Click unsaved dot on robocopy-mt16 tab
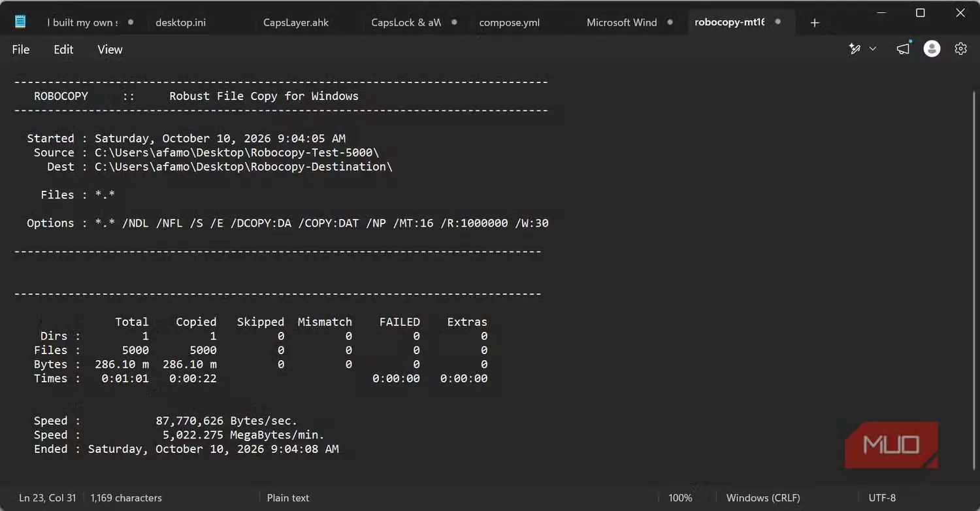980x511 pixels. (x=778, y=22)
